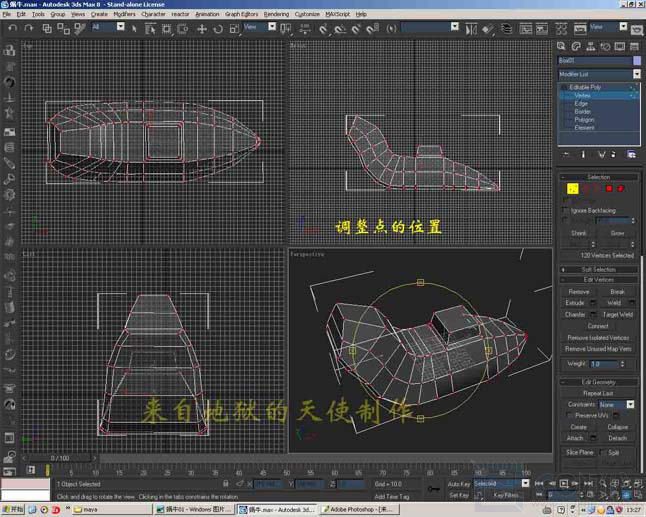This screenshot has height=517, width=646.
Task: Open the Motion command panel tab
Action: [x=605, y=46]
